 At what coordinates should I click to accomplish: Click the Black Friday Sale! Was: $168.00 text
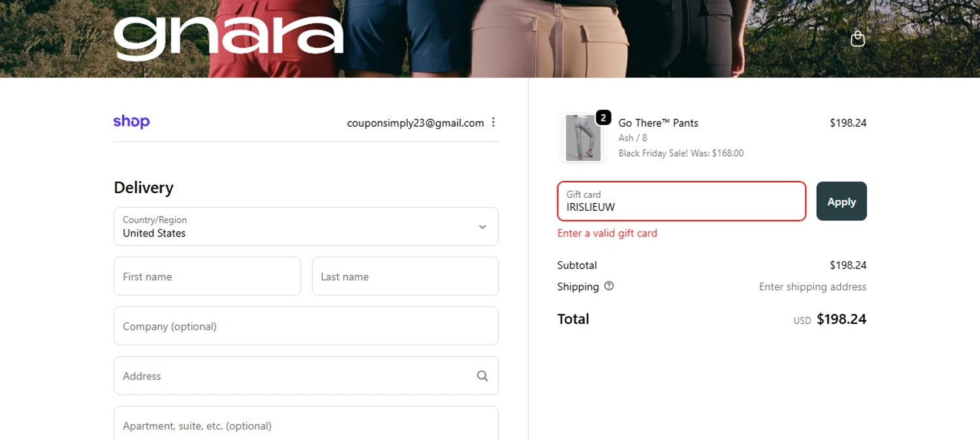(681, 153)
